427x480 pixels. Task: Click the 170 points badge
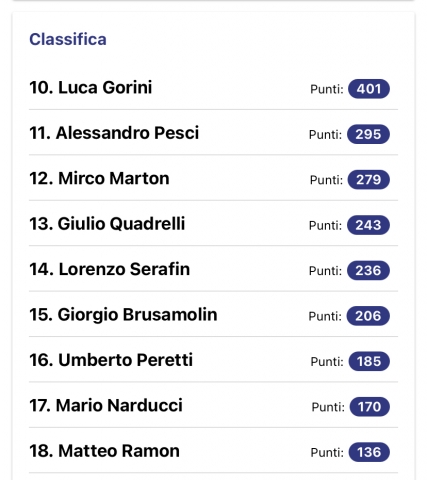tap(369, 407)
